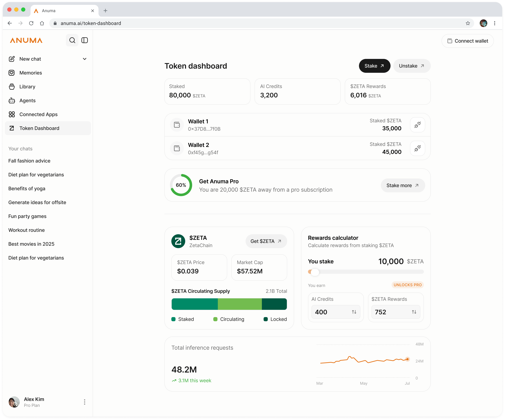This screenshot has height=420, width=505.
Task: Click the Connect wallet button
Action: click(x=468, y=41)
